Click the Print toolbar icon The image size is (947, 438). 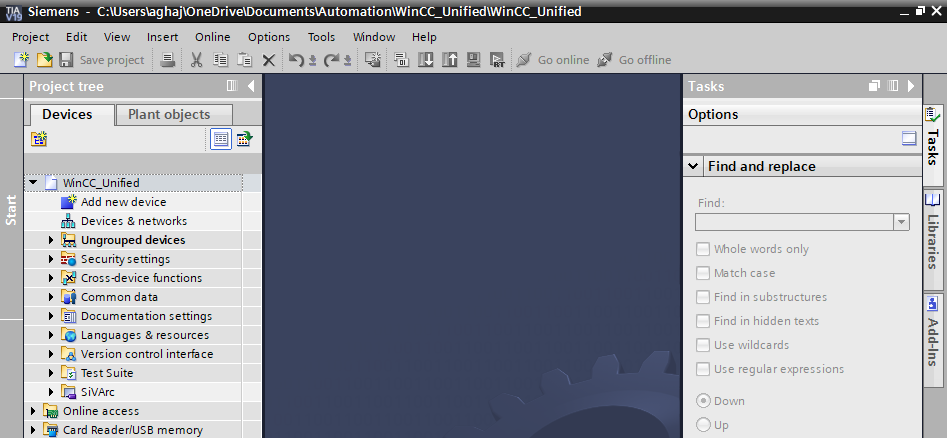click(x=168, y=59)
